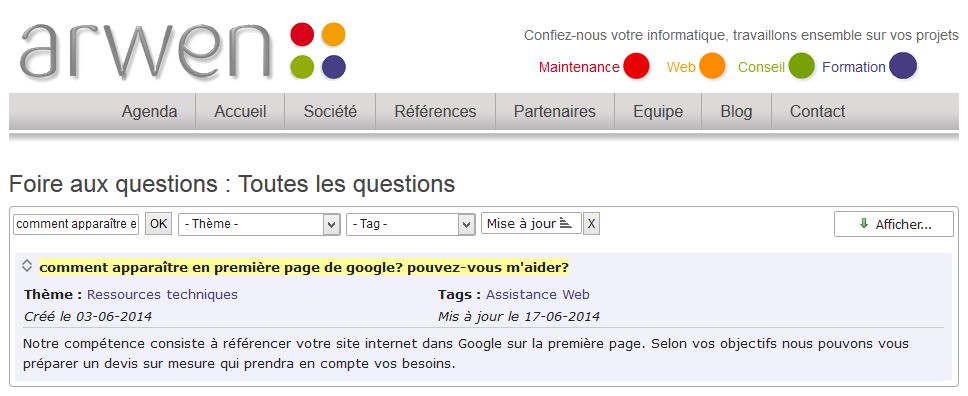Image resolution: width=968 pixels, height=396 pixels.
Task: Click the purple Formation circle
Action: [x=903, y=66]
